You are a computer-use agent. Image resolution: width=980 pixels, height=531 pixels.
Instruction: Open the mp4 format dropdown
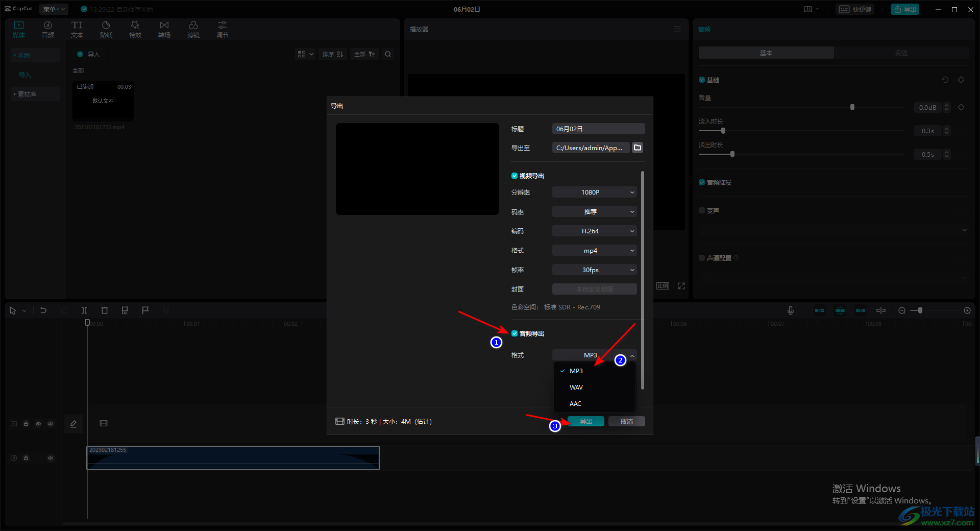coord(595,250)
